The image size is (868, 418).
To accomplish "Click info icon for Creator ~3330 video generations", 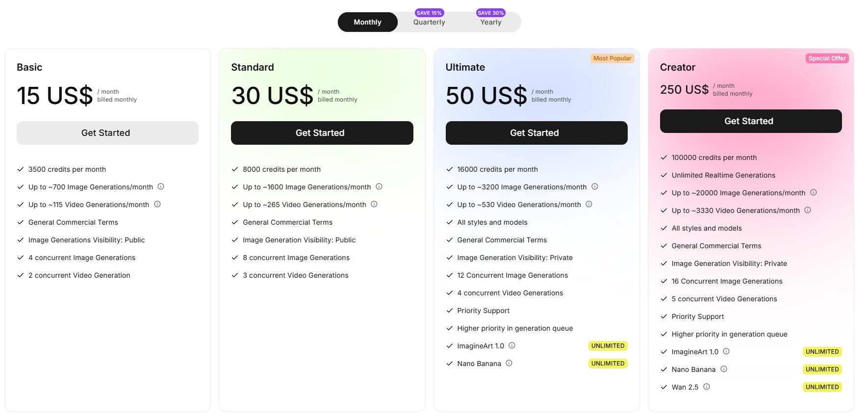I will (808, 210).
